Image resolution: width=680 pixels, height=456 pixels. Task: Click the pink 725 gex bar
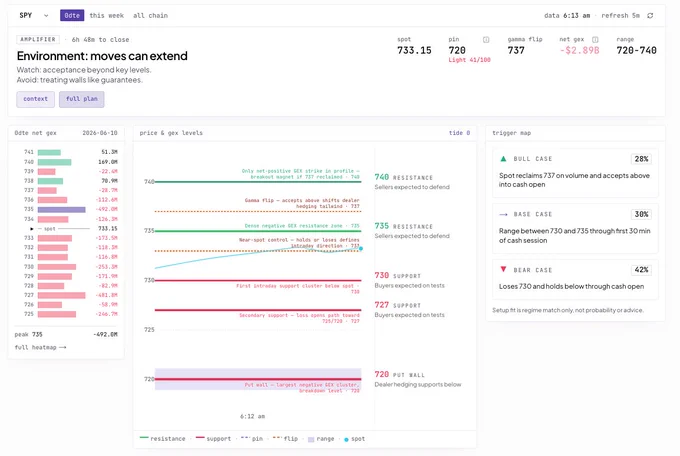57,314
